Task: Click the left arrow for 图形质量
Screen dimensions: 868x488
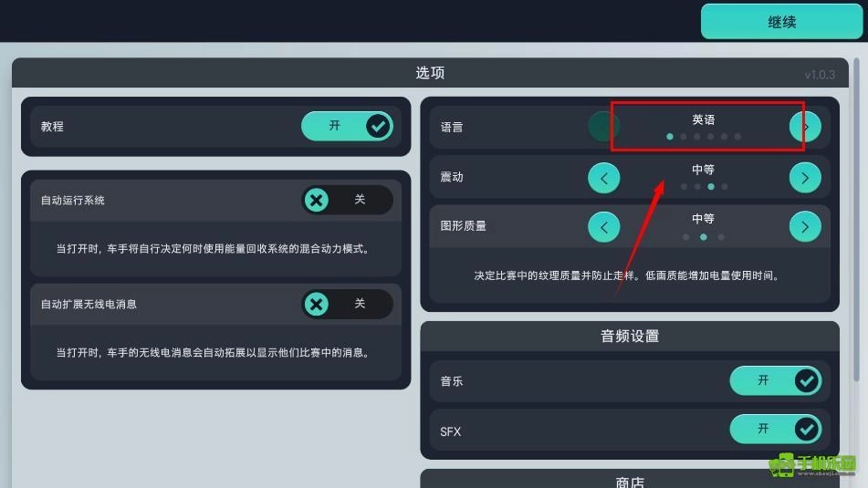Action: [603, 226]
